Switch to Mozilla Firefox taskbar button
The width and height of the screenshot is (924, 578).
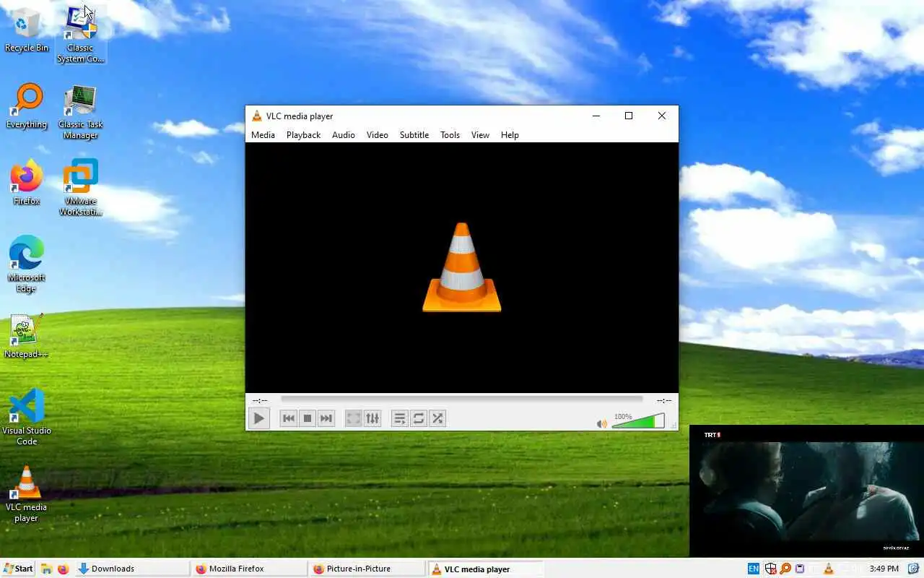tap(249, 569)
